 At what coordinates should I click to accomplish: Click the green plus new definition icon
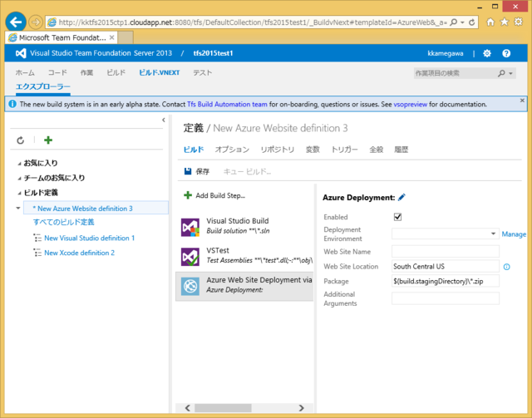(x=48, y=140)
